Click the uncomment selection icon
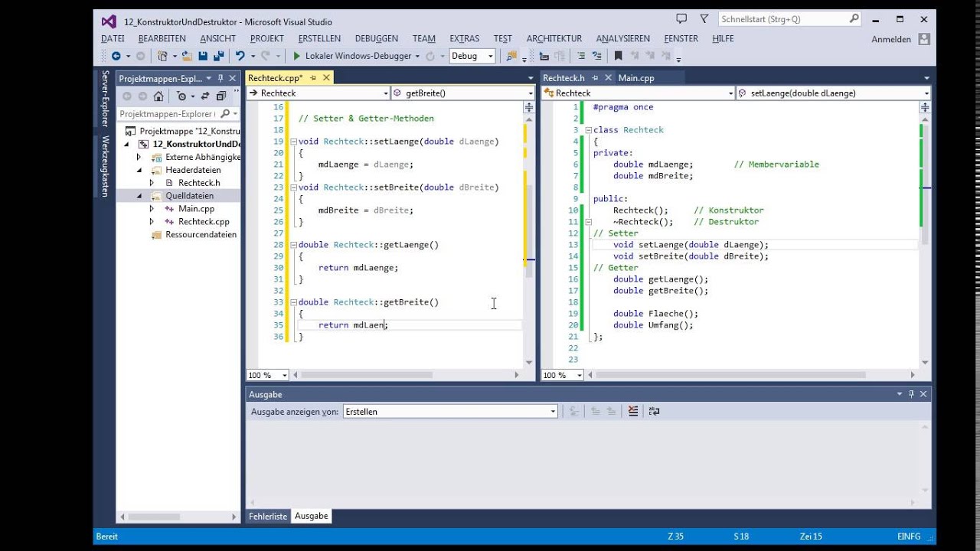The height and width of the screenshot is (551, 980). point(597,56)
